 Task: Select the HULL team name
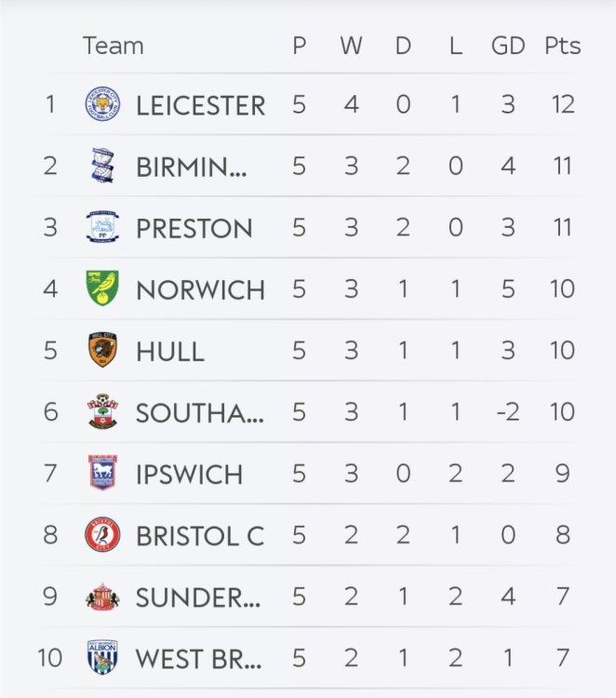(x=170, y=351)
